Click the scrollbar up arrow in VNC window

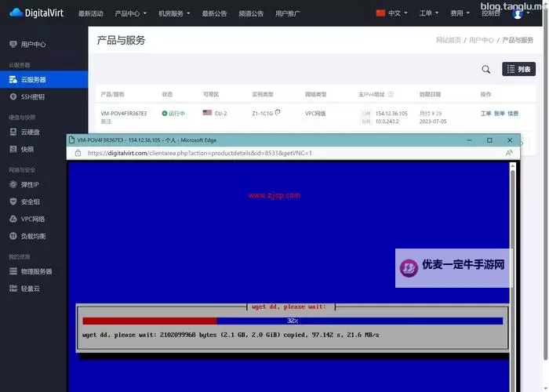(513, 166)
